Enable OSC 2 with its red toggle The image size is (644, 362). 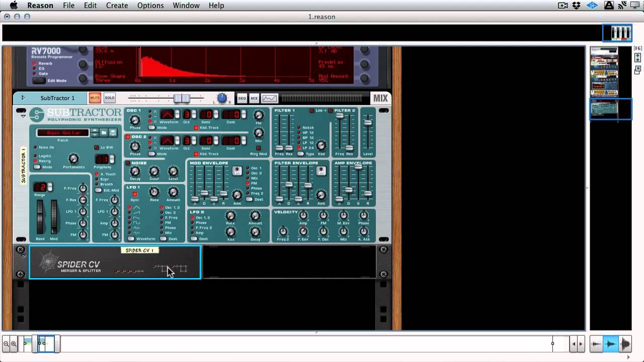point(128,137)
